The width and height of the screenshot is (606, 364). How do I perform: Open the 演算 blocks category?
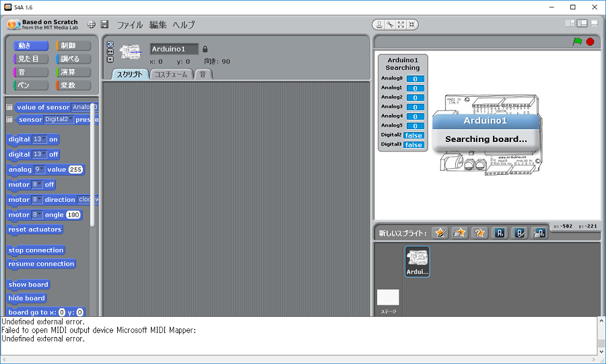coord(73,72)
